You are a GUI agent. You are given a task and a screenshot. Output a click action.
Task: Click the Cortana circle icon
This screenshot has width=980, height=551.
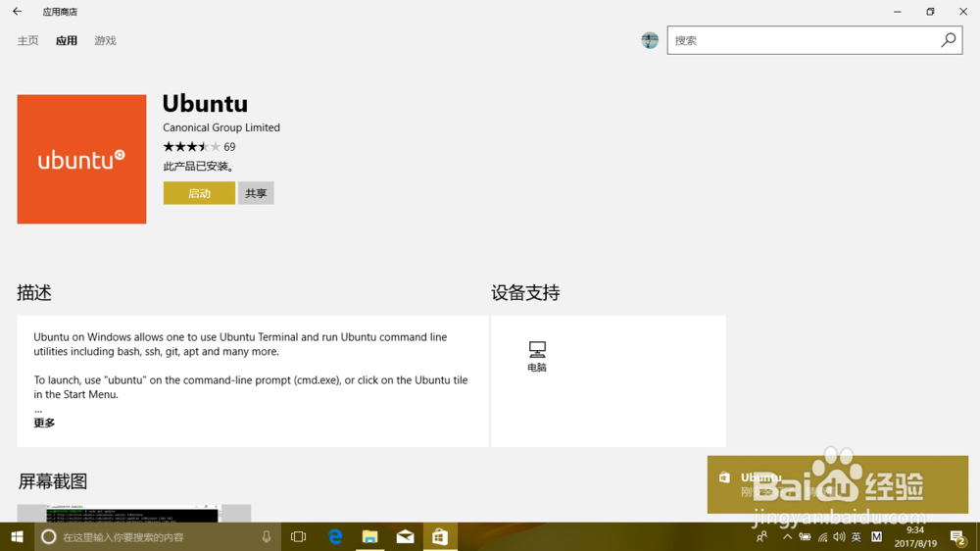48,536
